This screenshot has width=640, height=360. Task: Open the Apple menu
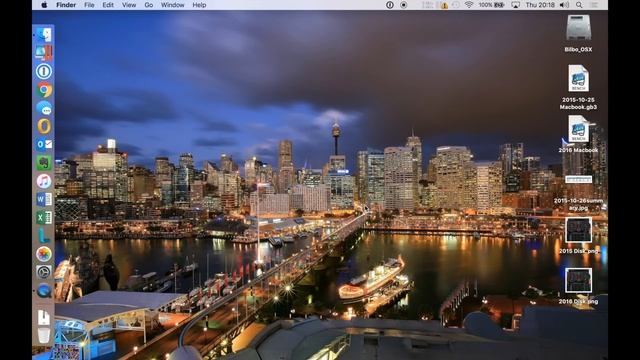(x=44, y=5)
